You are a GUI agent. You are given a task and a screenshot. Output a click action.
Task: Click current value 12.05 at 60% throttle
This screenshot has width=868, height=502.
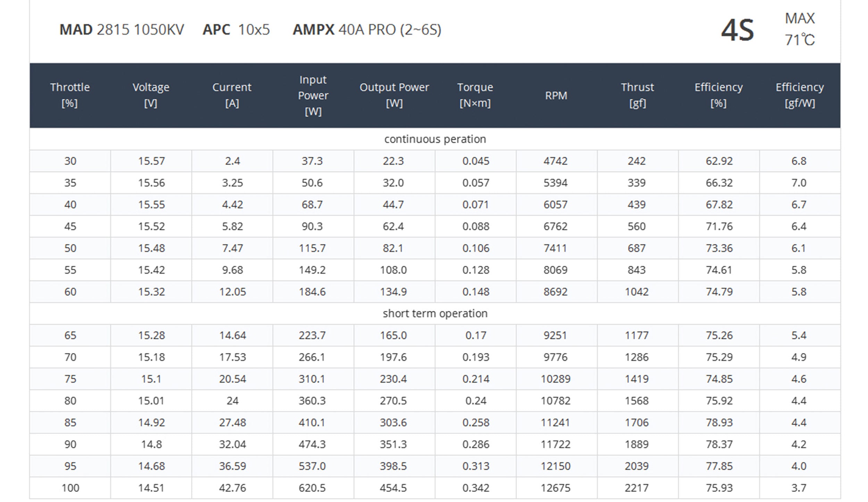232,291
